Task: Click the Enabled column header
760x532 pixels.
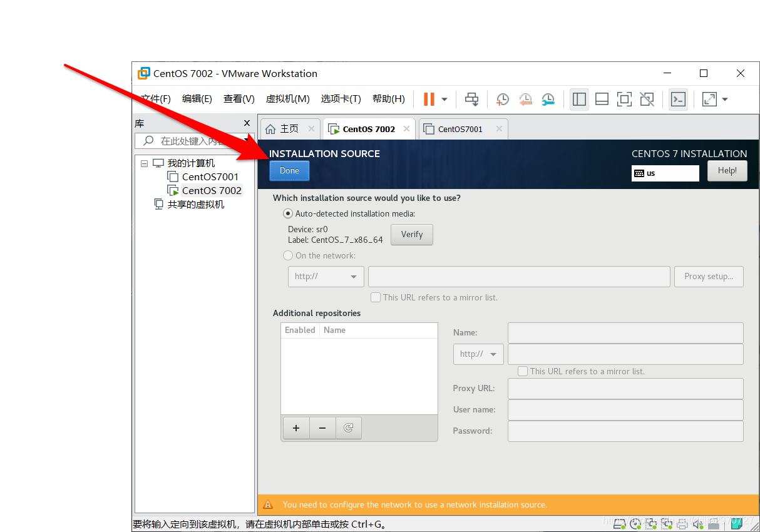Action: [300, 330]
